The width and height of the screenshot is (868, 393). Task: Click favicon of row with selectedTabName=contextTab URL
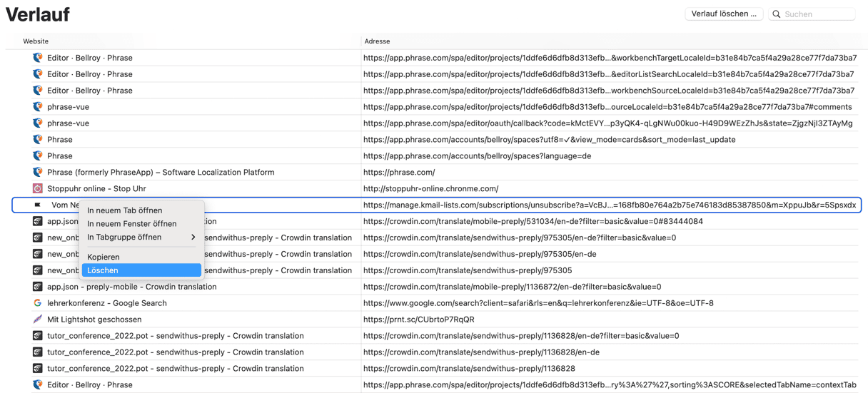(38, 384)
